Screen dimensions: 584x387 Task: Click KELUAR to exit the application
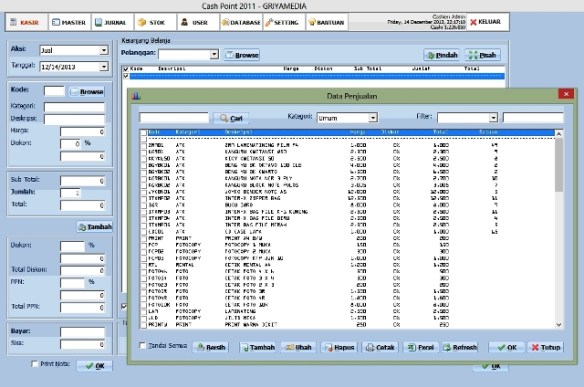point(487,22)
